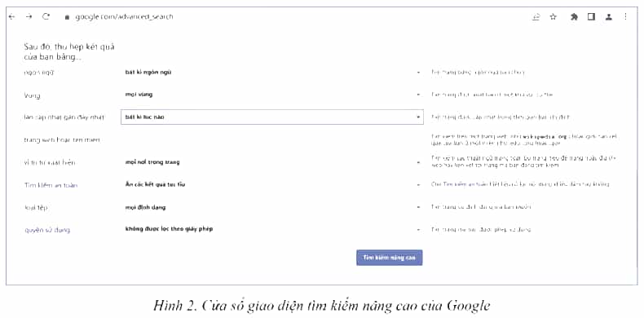Open the 'không được lọc theo giấy phép' dropdown
644x318 pixels.
[x=272, y=229]
